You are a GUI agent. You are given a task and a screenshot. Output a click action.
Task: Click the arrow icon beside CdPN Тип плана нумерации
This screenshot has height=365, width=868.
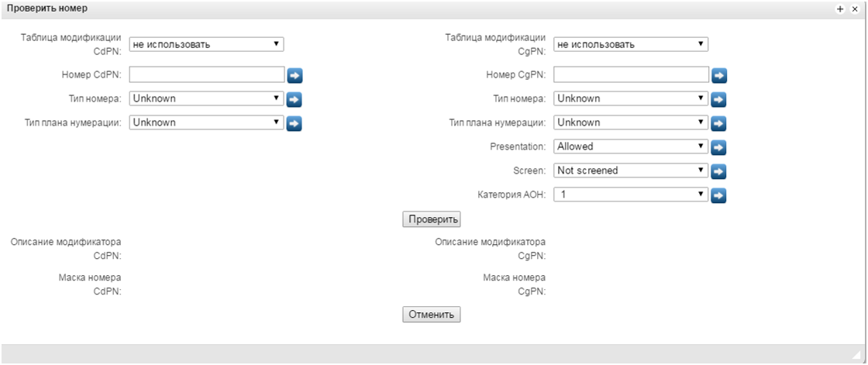coord(294,123)
